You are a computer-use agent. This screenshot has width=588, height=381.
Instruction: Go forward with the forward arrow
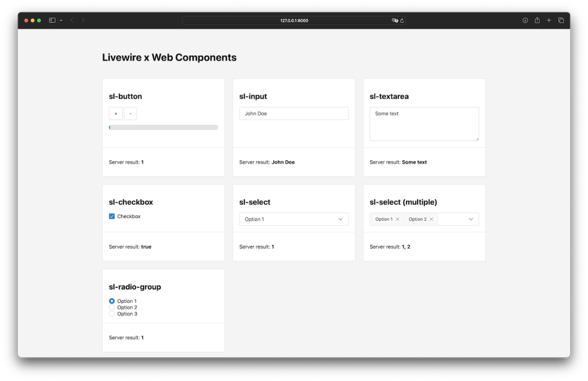tap(83, 20)
